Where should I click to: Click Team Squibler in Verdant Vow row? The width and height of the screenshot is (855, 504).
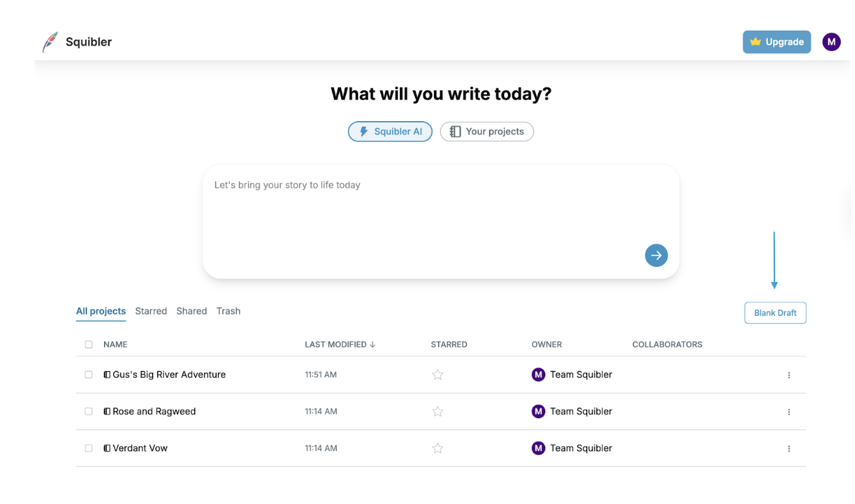coord(581,448)
